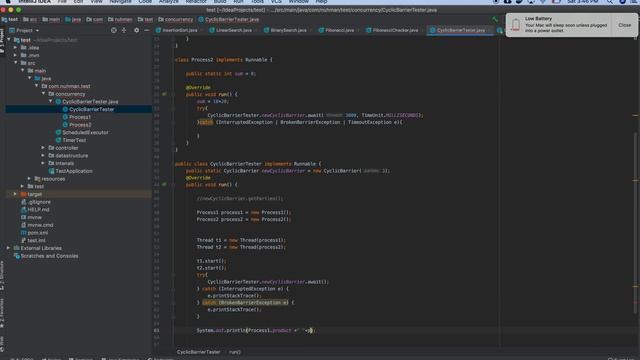The image size is (640, 360).
Task: Expand the datastructure package
Action: (43, 156)
